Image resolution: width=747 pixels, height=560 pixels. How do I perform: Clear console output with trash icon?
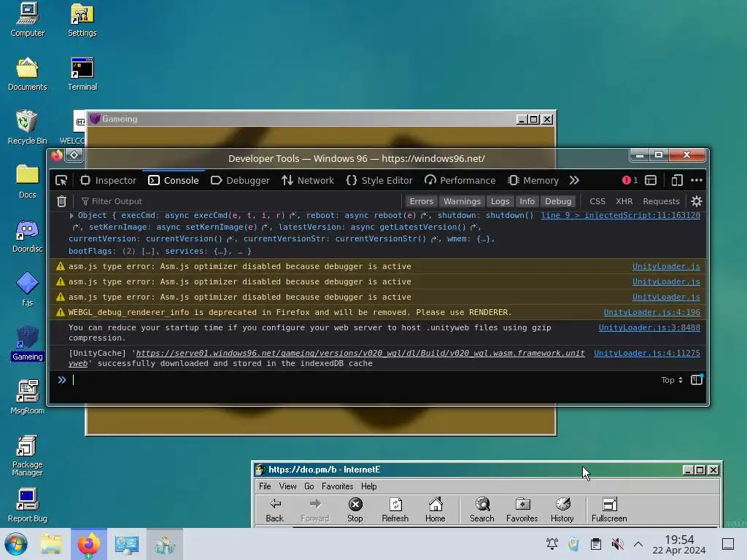61,201
